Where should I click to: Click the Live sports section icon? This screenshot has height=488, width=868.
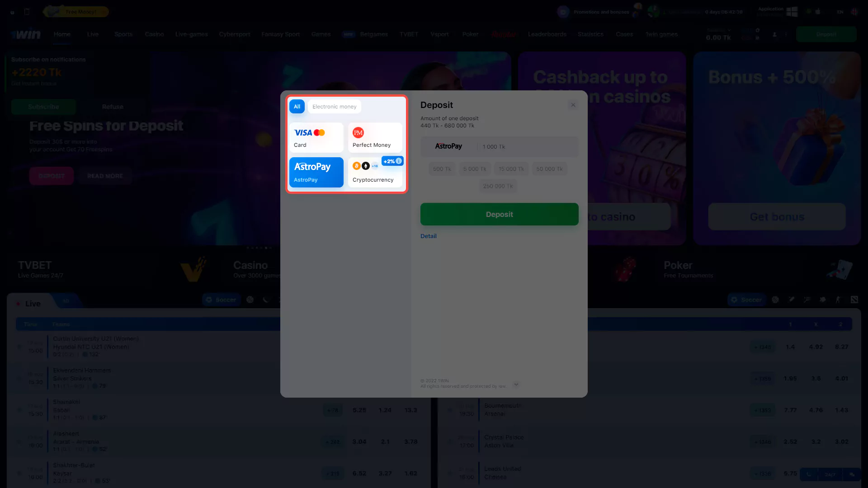[x=17, y=303]
